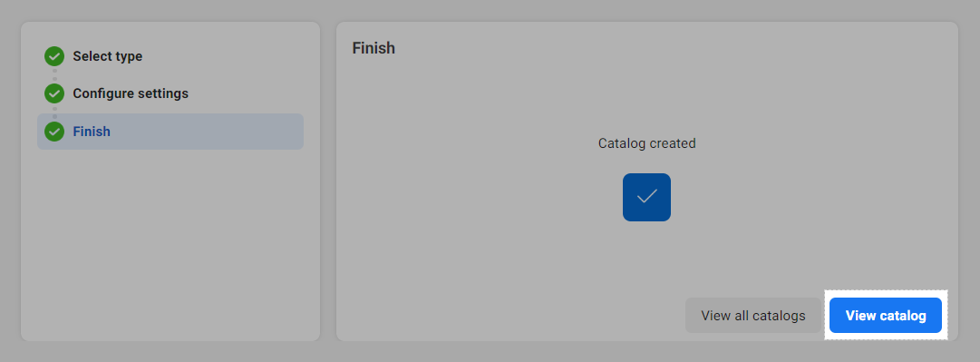Go to View all catalogs
Viewport: 980px width, 362px height.
pyautogui.click(x=753, y=315)
